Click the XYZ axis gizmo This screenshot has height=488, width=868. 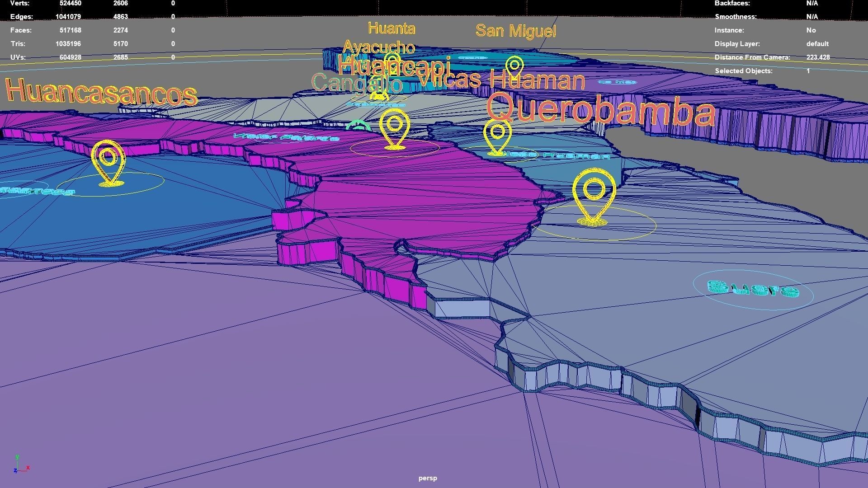point(20,465)
